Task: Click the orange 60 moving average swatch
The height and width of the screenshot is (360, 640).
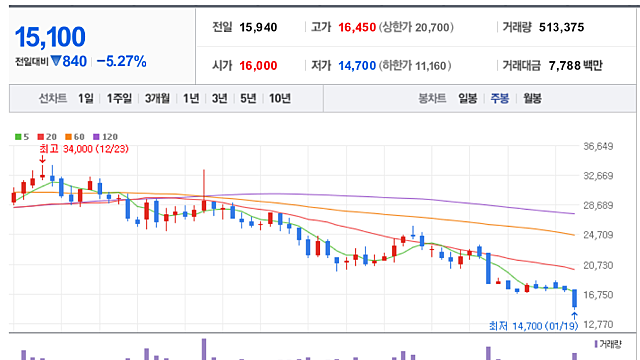Action: point(68,137)
